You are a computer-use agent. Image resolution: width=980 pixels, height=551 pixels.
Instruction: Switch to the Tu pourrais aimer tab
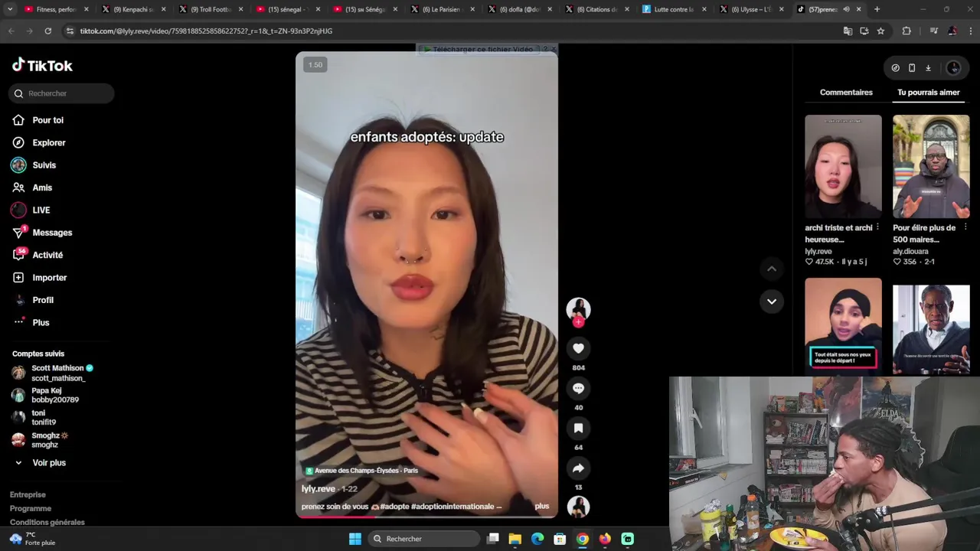928,92
